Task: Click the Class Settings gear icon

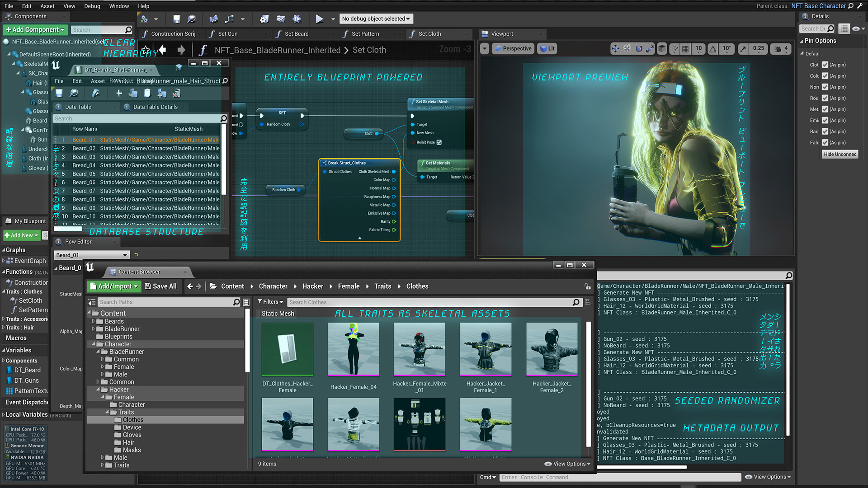Action: click(264, 19)
